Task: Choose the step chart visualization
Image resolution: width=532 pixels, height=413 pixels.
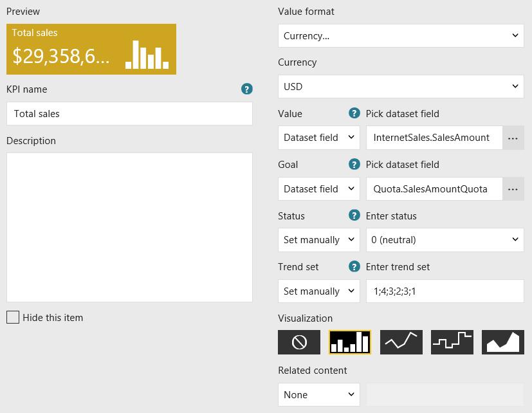Action: click(x=452, y=342)
